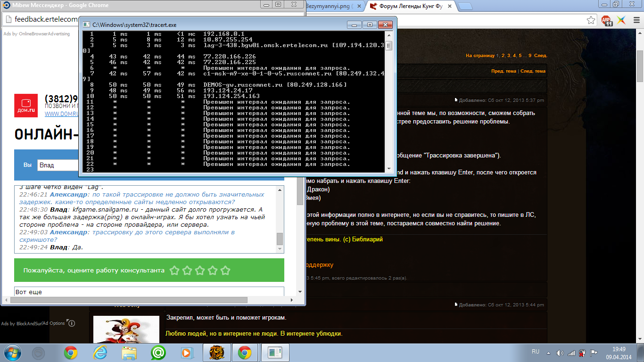Select the first rating star
Image resolution: width=644 pixels, height=362 pixels.
(174, 271)
